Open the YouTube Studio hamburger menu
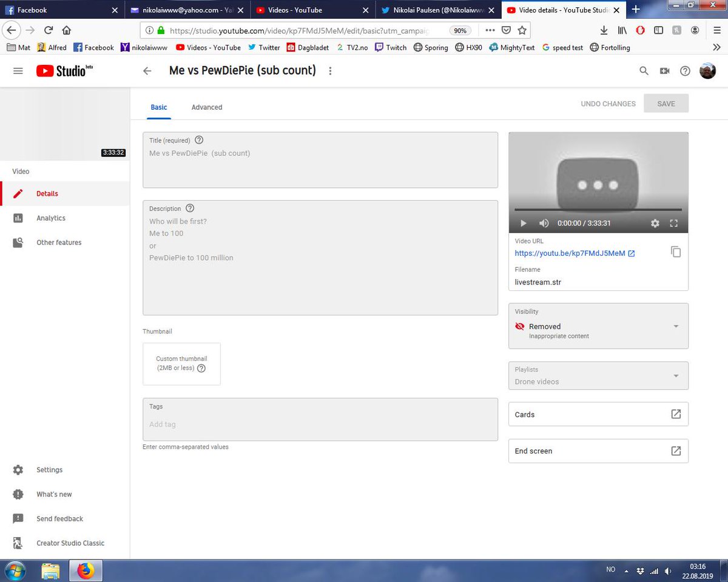 point(18,71)
